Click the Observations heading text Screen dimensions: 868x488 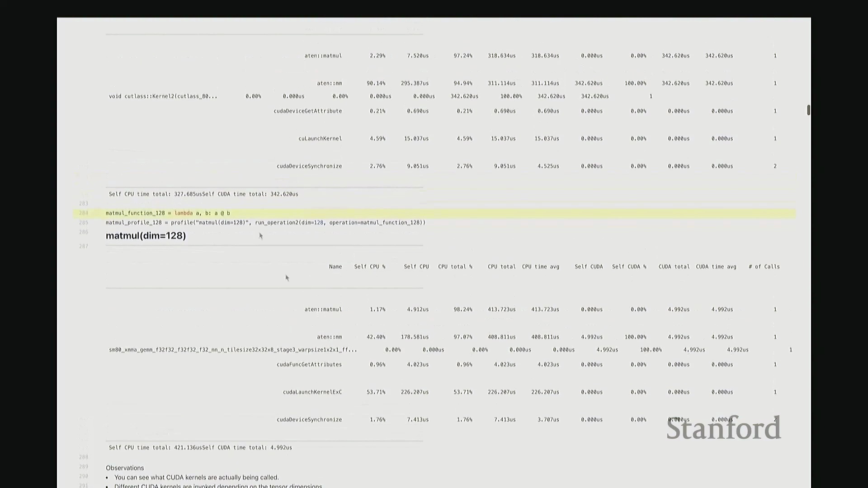click(125, 468)
